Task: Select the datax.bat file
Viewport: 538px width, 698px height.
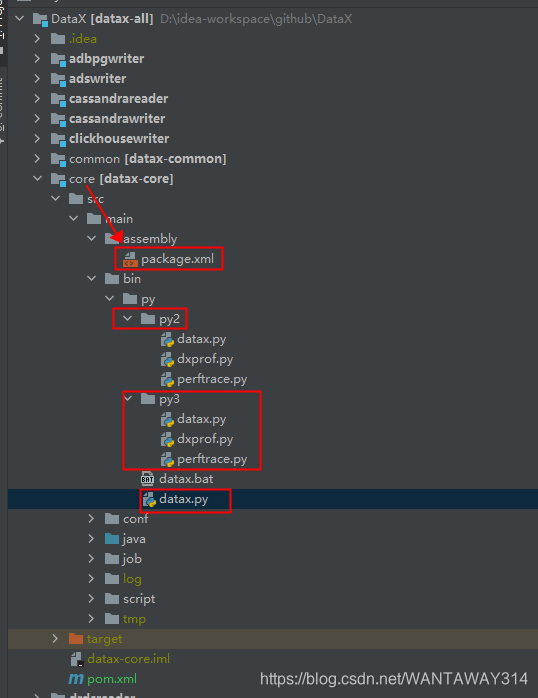Action: click(x=186, y=479)
